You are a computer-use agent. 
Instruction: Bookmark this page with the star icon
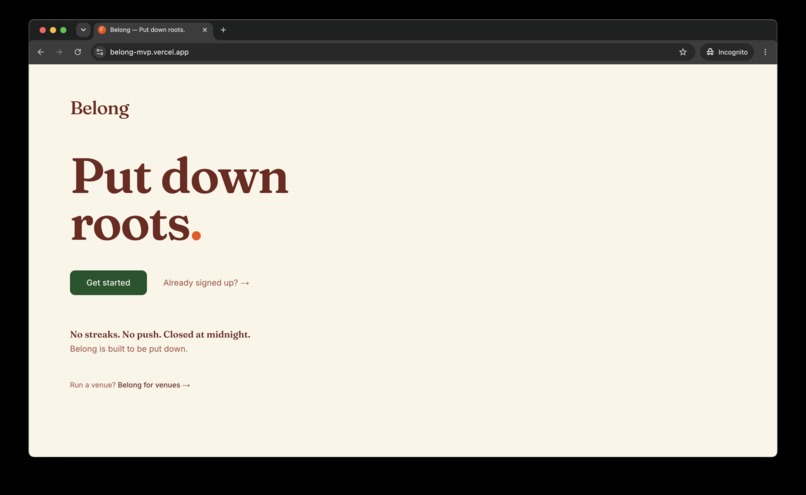tap(683, 52)
